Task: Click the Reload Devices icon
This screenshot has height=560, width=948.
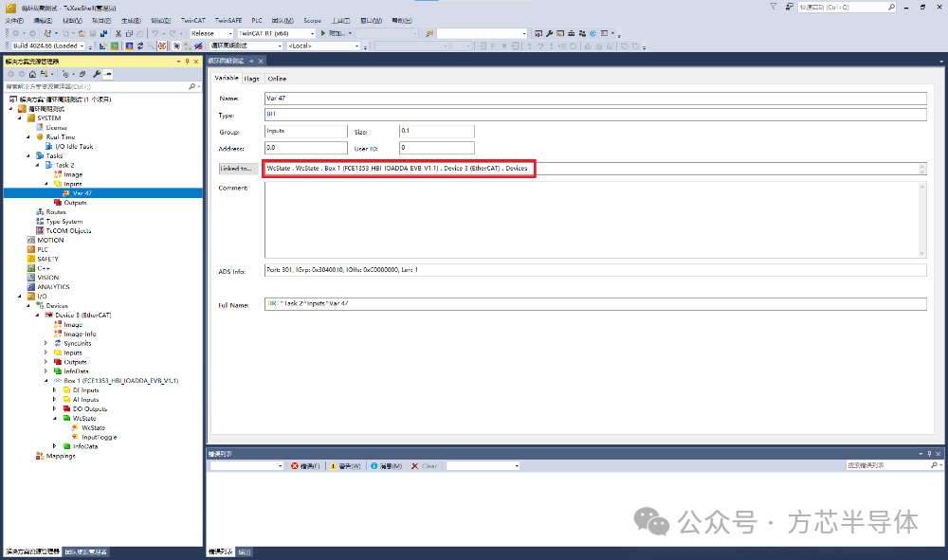Action: [x=140, y=45]
